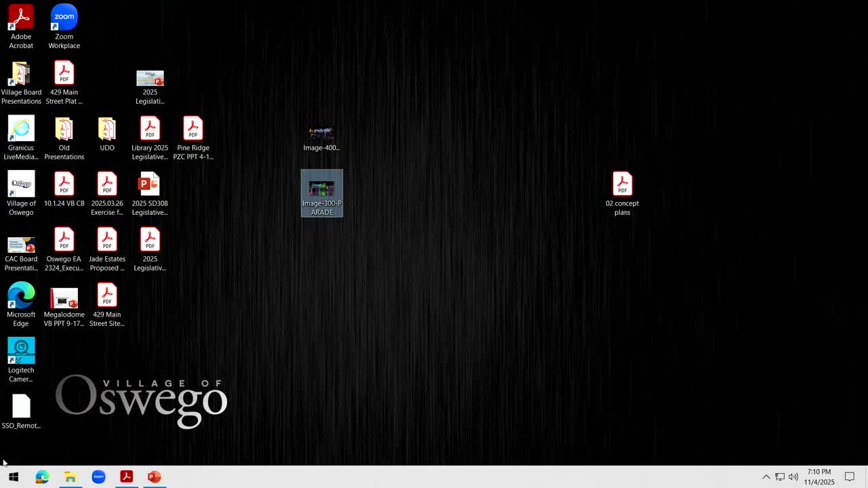Select the Village Board Presentations folder

(x=21, y=83)
